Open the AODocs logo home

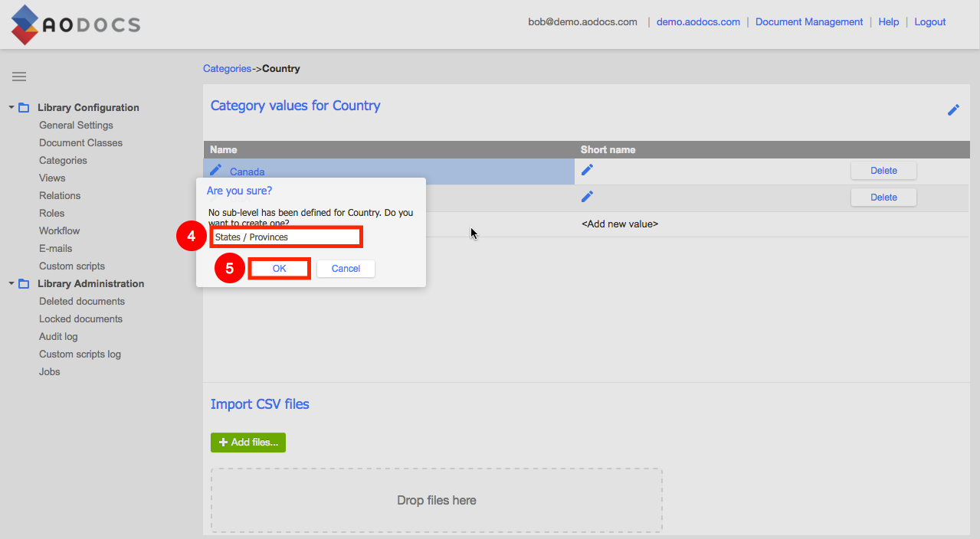(x=75, y=24)
